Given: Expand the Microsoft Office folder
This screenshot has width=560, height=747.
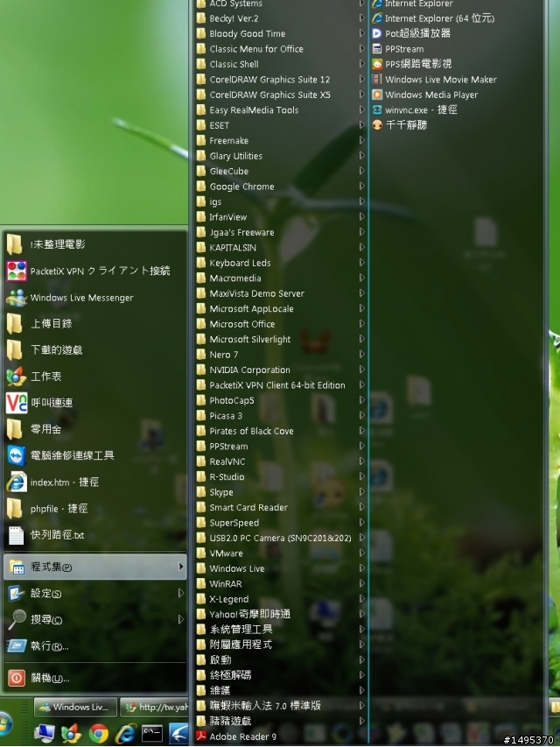Looking at the screenshot, I should [281, 324].
